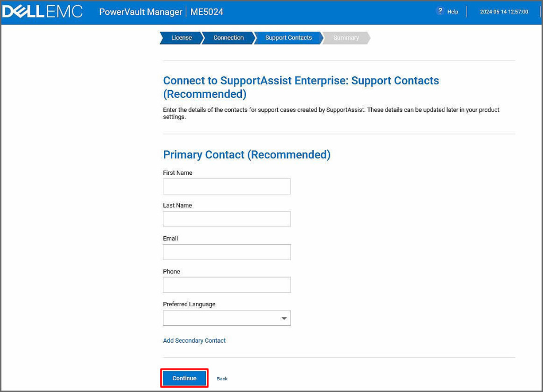Click the Dell EMC logo

pos(42,12)
